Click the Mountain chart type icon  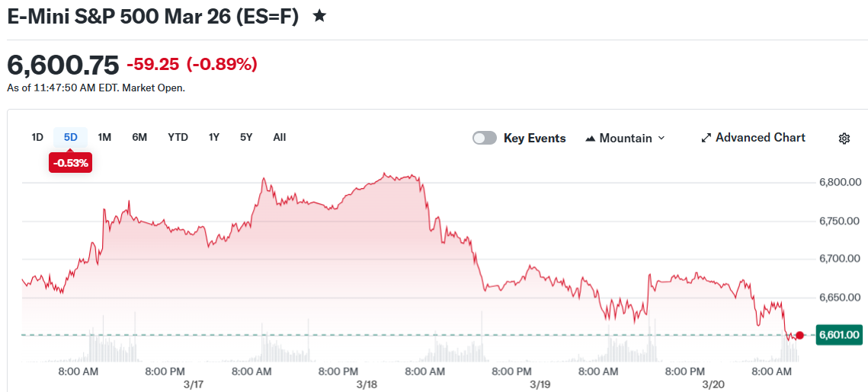(x=590, y=139)
